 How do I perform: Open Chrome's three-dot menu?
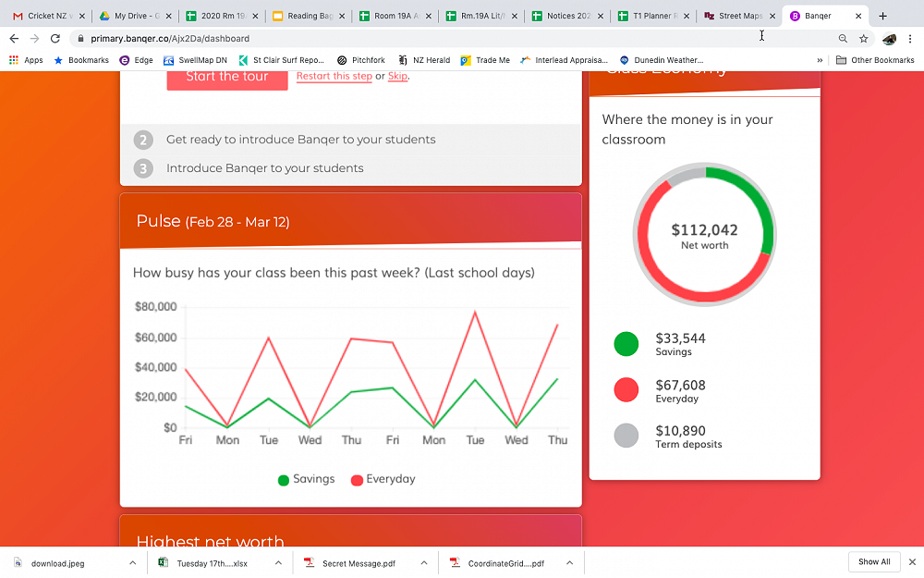911,39
